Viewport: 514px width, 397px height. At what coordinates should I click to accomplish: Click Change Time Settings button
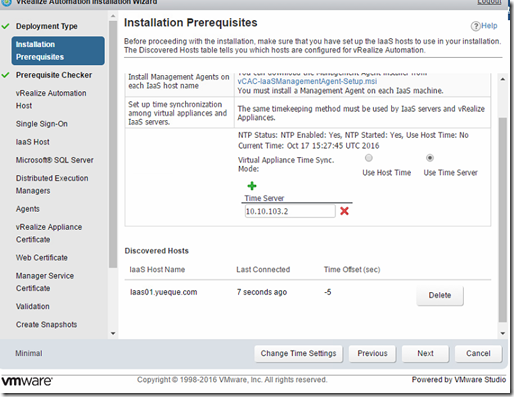tap(298, 353)
